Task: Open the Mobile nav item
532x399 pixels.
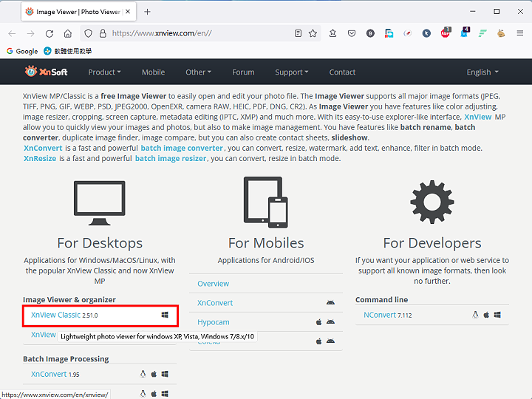Action: pyautogui.click(x=154, y=72)
